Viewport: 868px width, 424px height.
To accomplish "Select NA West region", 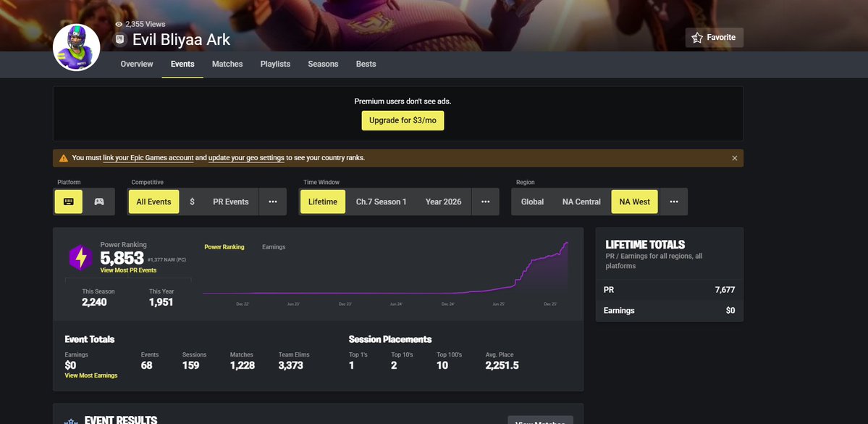I will [x=634, y=201].
